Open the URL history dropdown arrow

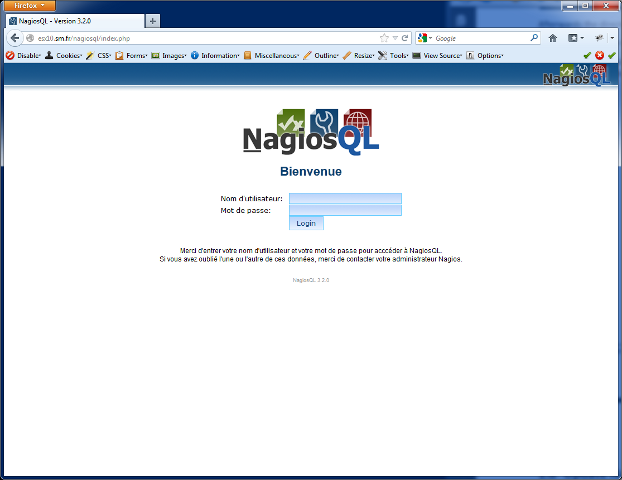395,38
